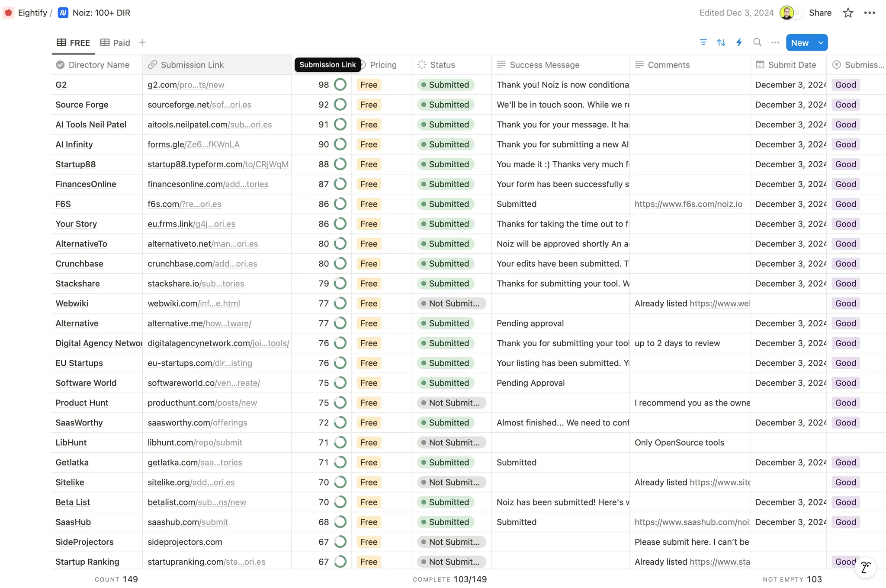
Task: Click the progress ring in G2 row
Action: pos(340,85)
